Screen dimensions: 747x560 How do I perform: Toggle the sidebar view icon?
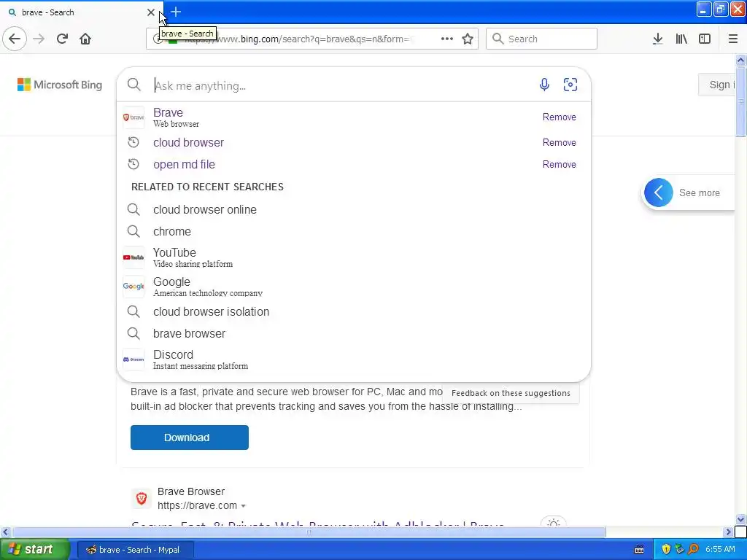[x=705, y=39]
